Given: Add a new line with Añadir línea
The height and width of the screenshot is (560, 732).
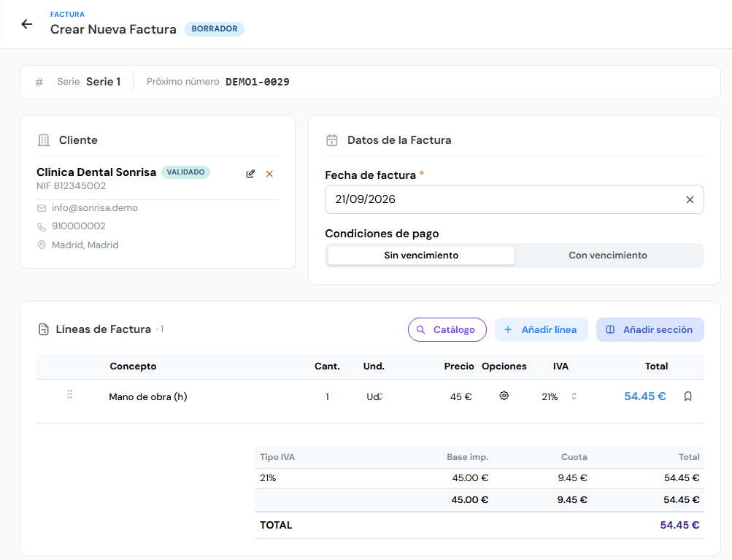Looking at the screenshot, I should point(541,330).
